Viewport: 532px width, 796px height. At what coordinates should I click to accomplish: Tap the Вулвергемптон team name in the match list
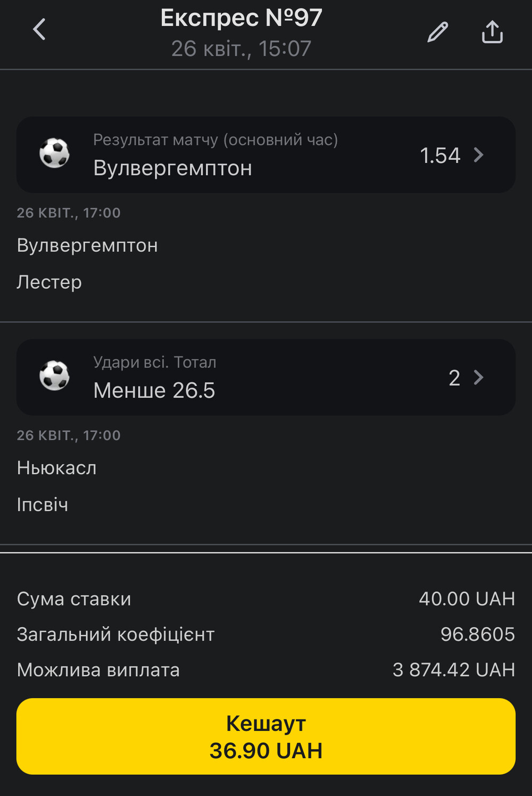click(87, 245)
